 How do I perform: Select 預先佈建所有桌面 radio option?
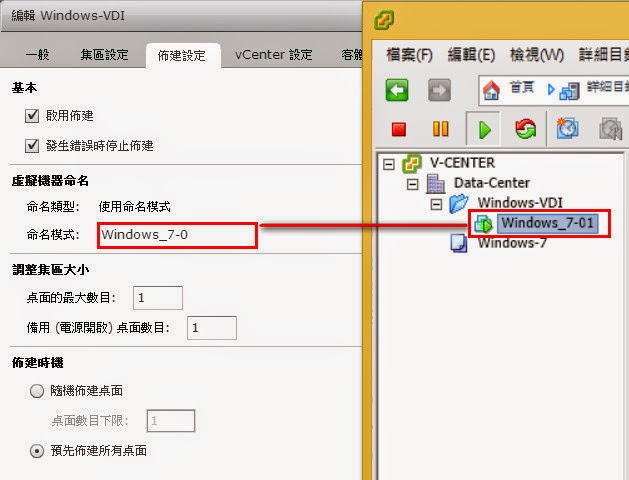click(37, 451)
